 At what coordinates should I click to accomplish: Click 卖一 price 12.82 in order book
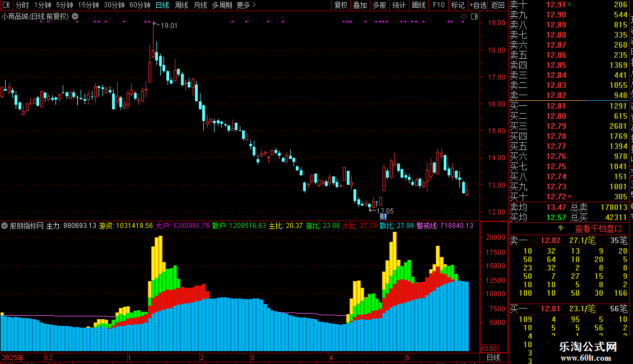pyautogui.click(x=556, y=95)
